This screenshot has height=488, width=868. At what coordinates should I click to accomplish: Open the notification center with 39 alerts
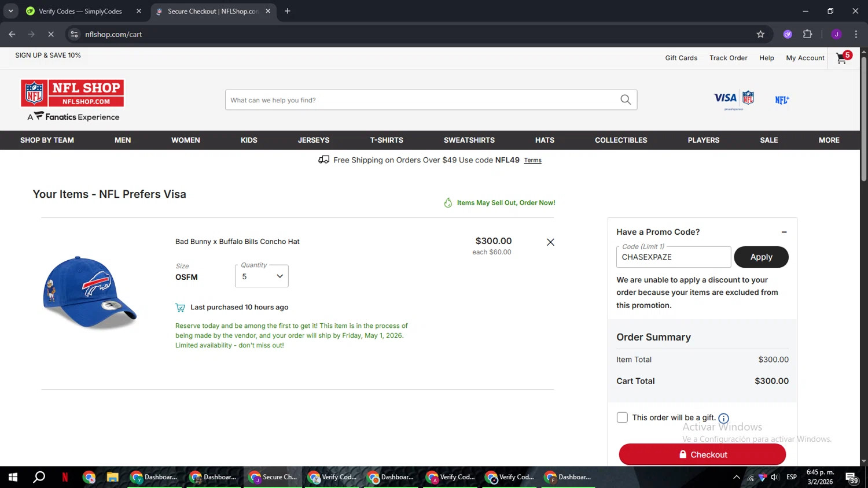[852, 478]
